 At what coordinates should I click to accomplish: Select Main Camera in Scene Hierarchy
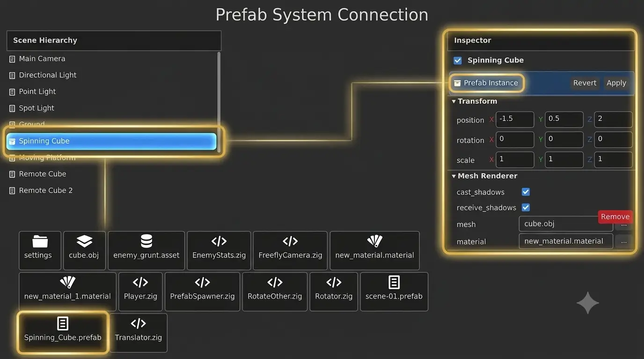tap(112, 59)
